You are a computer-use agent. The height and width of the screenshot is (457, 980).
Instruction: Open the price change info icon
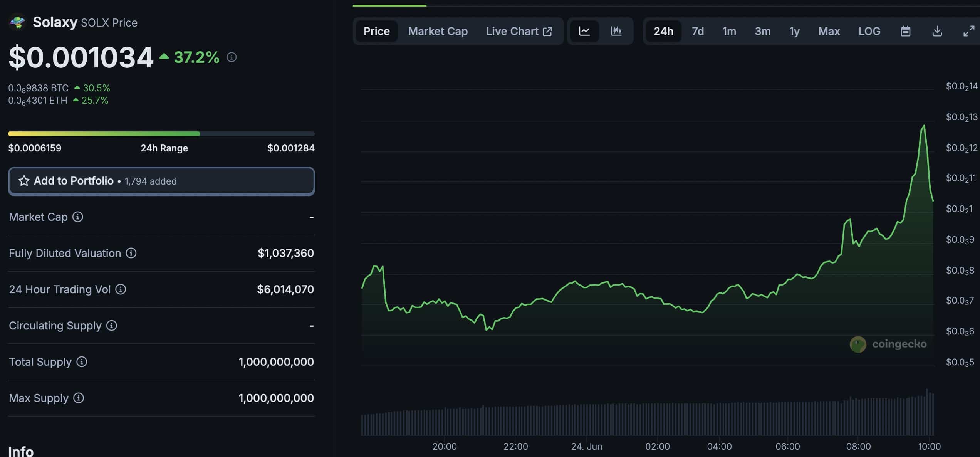tap(232, 57)
